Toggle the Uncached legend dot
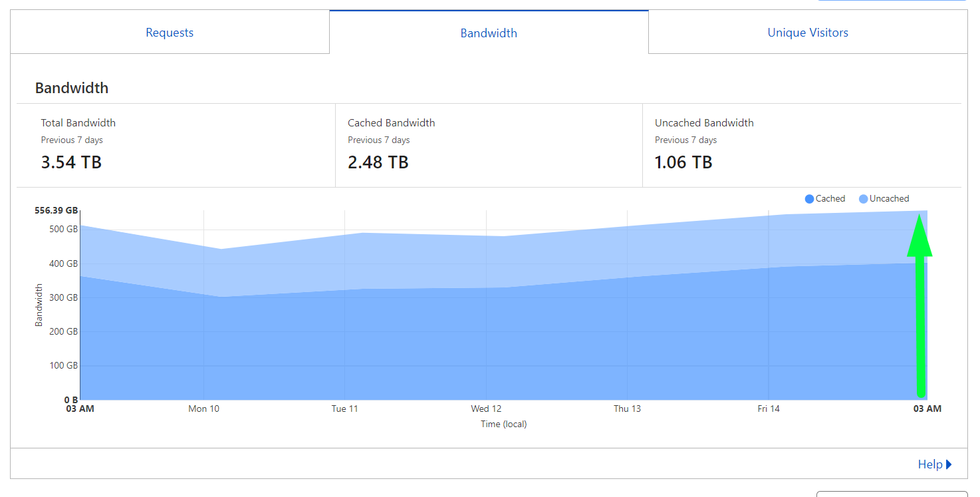Image resolution: width=980 pixels, height=497 pixels. 864,199
